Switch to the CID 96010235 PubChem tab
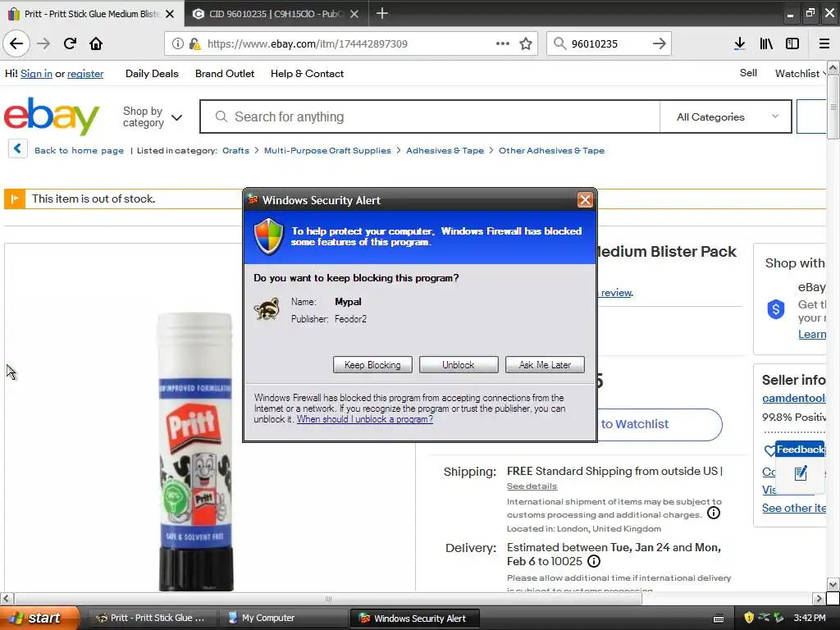 coord(276,14)
